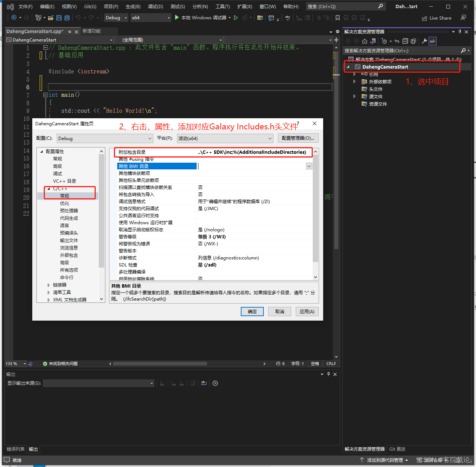
Task: Click the editor settings gear icon beside tabs
Action: point(337,32)
